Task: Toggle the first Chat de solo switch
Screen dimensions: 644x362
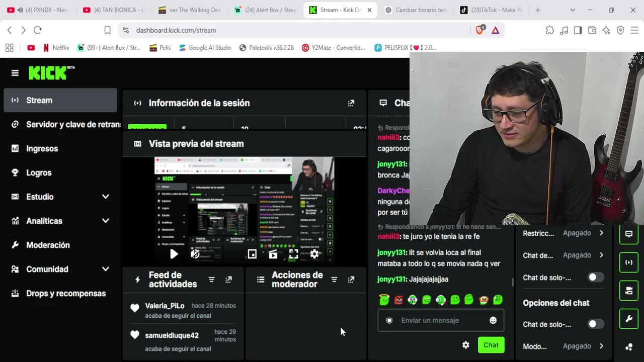Action: [596, 278]
